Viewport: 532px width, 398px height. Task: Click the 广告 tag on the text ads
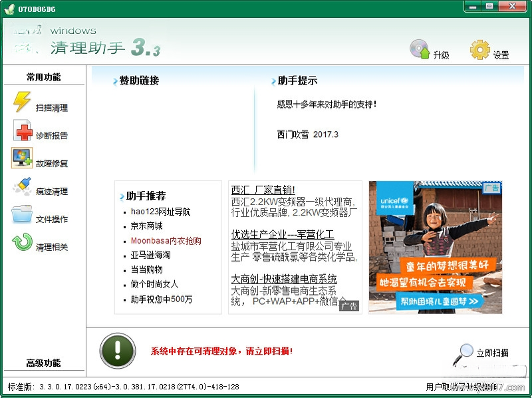[348, 306]
